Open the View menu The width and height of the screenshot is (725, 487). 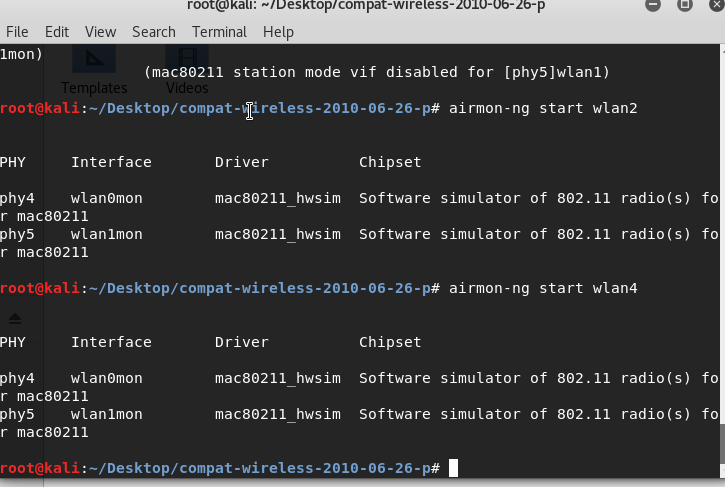[100, 32]
